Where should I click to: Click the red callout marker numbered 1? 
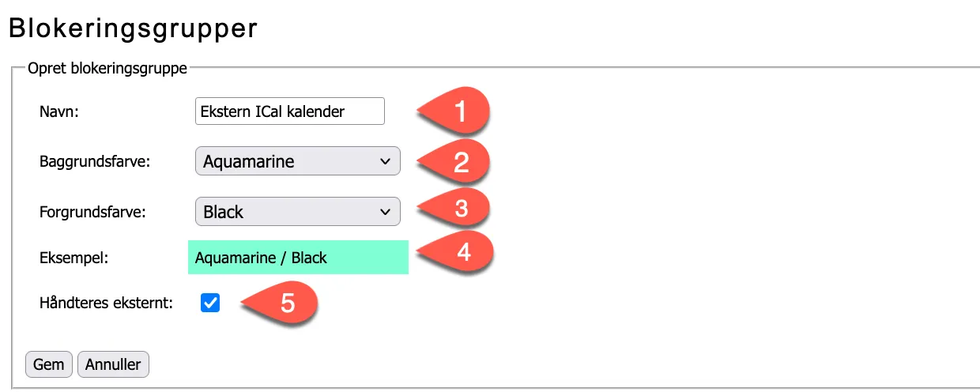(x=459, y=111)
